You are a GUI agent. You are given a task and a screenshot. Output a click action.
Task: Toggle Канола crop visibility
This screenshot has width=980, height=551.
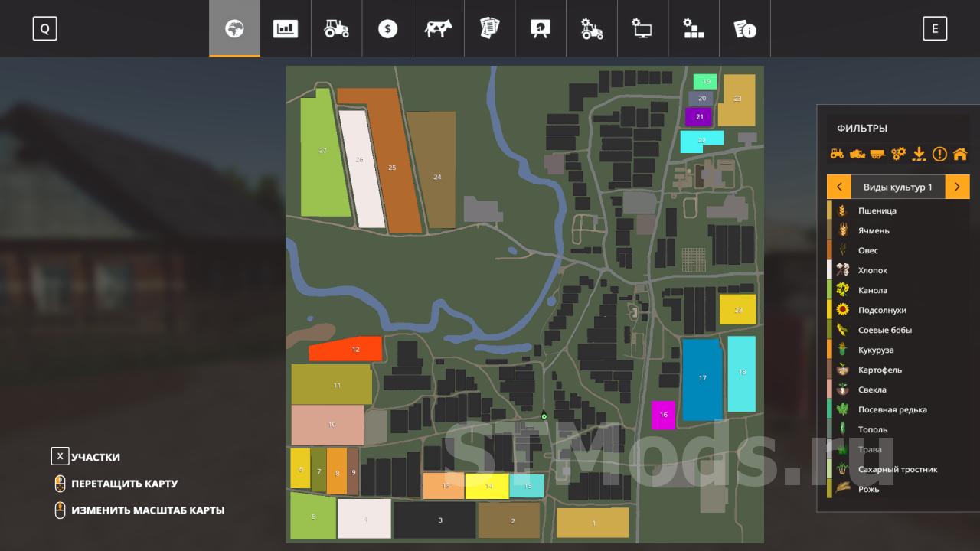click(898, 290)
